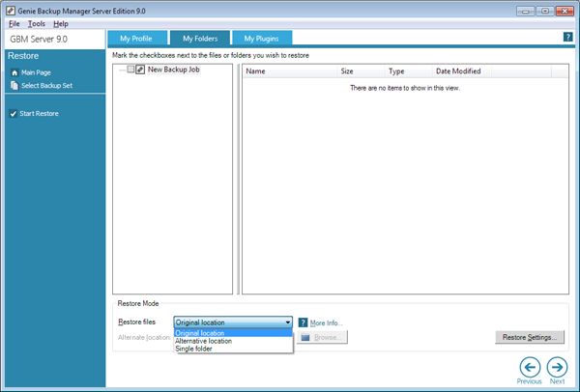Maximize the Genie Backup Manager window
Viewport: 580px width, 392px height.
[x=545, y=11]
